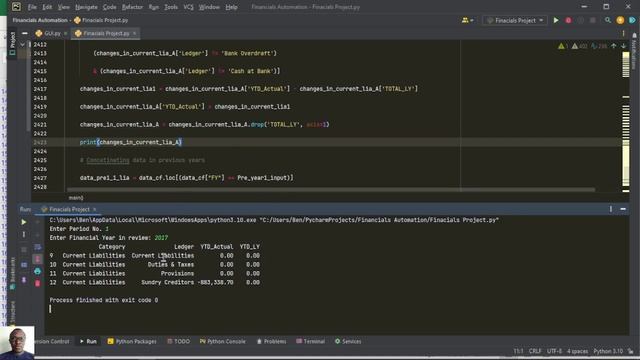Click line number 2417 in gutter
The height and width of the screenshot is (360, 640).
point(40,89)
